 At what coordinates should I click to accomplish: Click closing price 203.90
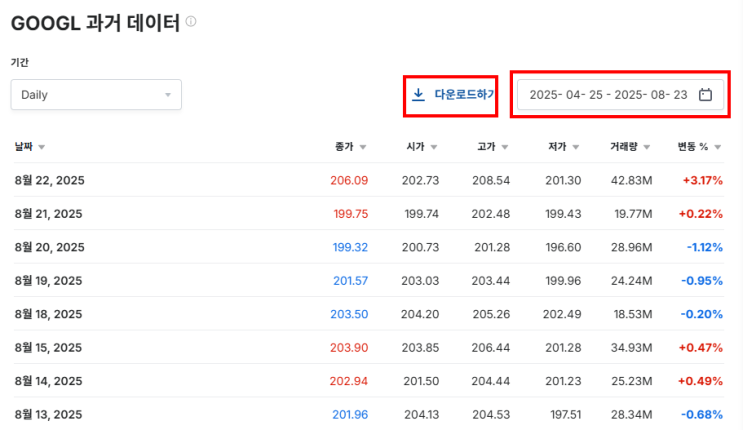click(x=349, y=348)
